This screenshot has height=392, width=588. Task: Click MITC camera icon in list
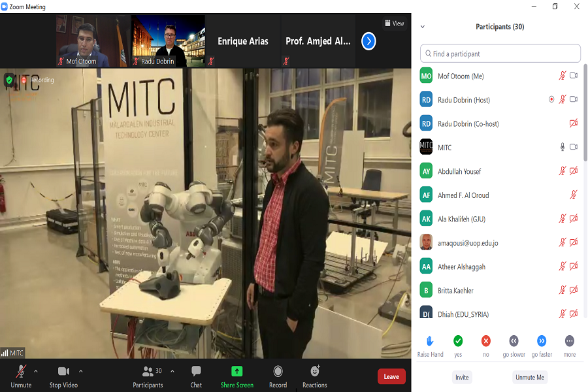[x=574, y=147]
